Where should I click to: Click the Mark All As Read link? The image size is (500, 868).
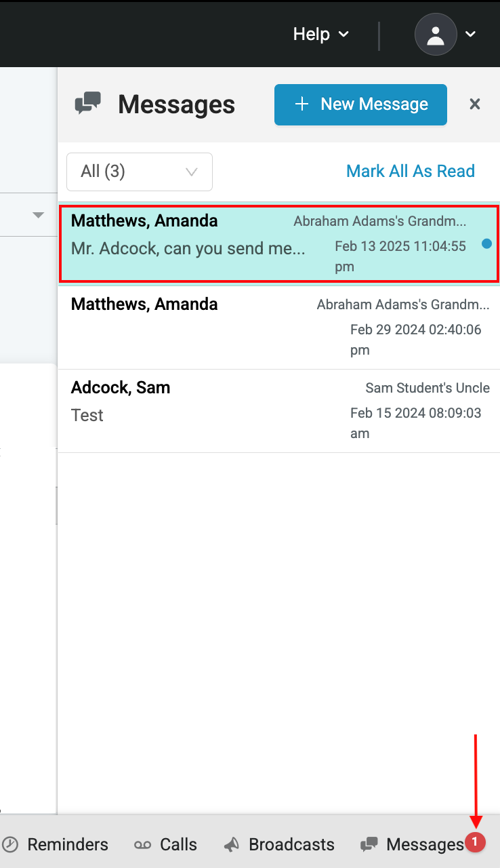[x=410, y=171]
